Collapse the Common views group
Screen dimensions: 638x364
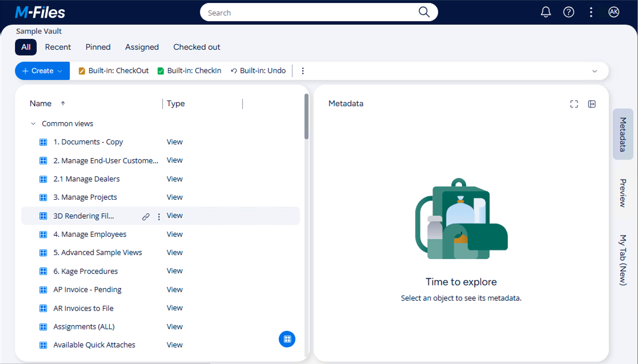click(33, 124)
